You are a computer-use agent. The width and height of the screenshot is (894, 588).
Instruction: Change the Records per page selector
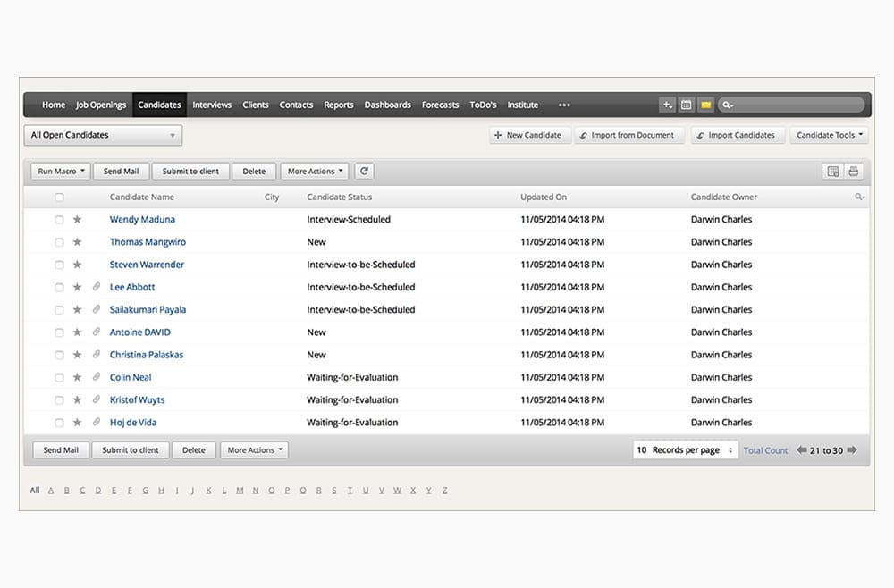click(x=686, y=450)
